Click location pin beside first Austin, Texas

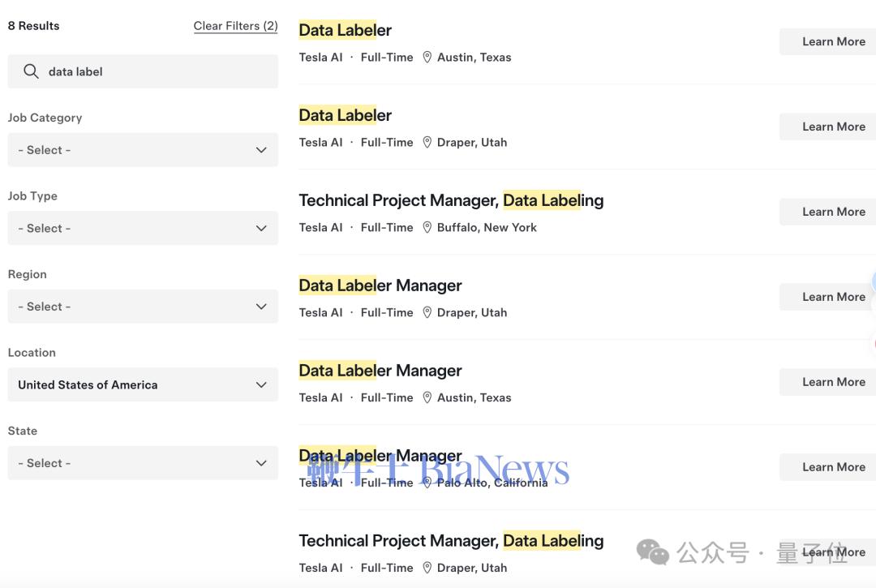[x=427, y=58]
